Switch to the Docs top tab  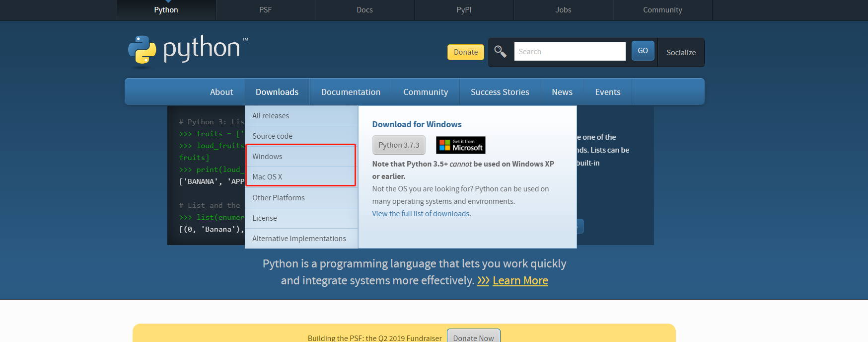364,10
